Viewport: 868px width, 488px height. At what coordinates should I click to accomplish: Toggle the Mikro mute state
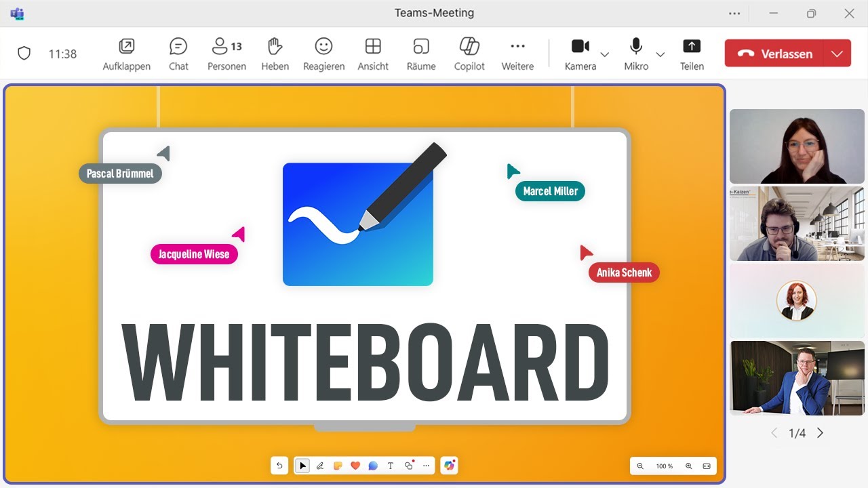click(x=636, y=54)
